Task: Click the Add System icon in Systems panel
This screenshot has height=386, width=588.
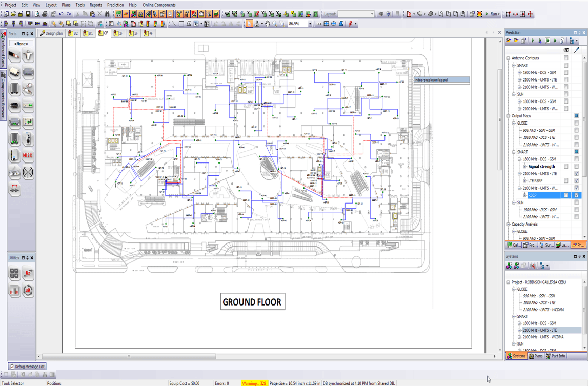Action: point(509,266)
